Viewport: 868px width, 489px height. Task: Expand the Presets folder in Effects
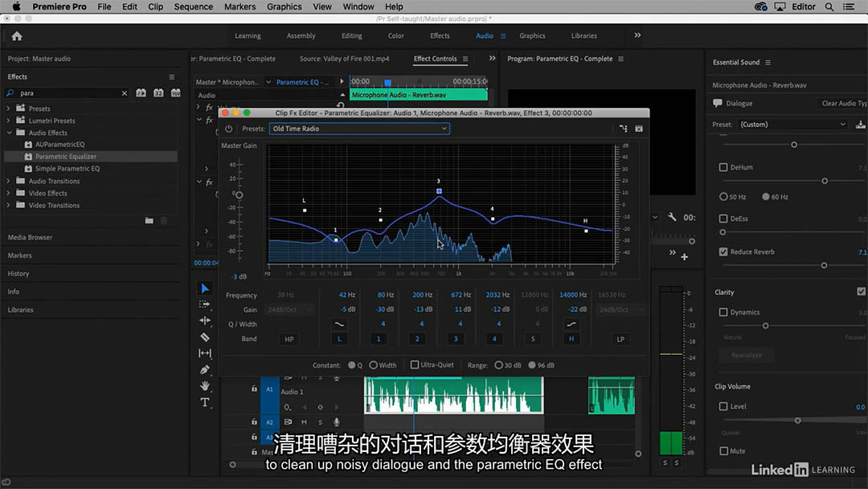[8, 109]
